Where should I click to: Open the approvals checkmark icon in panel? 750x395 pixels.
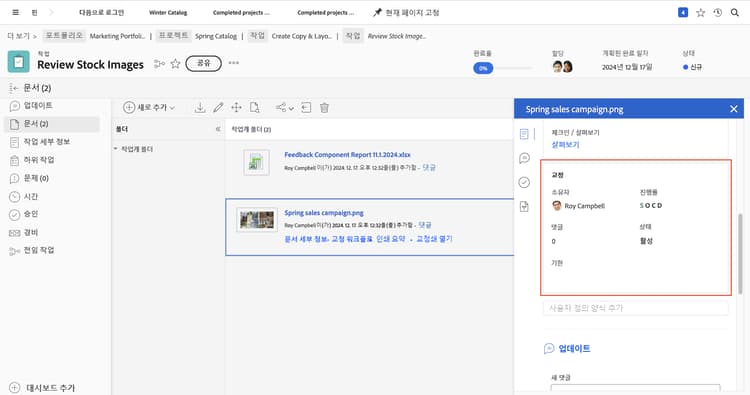[524, 182]
